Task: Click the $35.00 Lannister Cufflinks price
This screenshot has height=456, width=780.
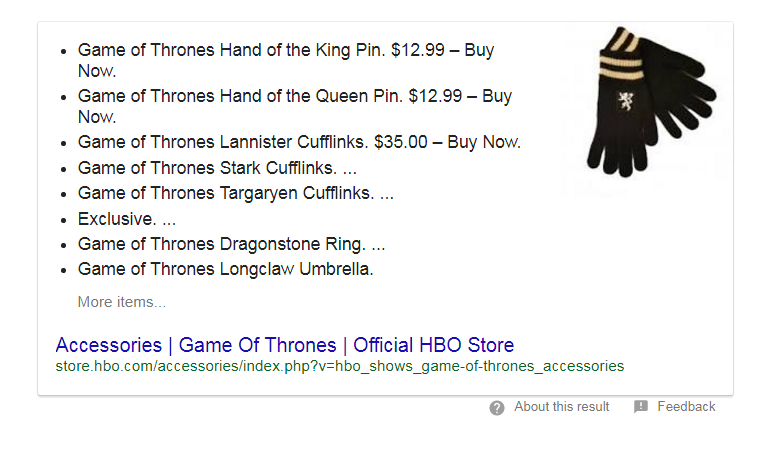Action: (400, 142)
